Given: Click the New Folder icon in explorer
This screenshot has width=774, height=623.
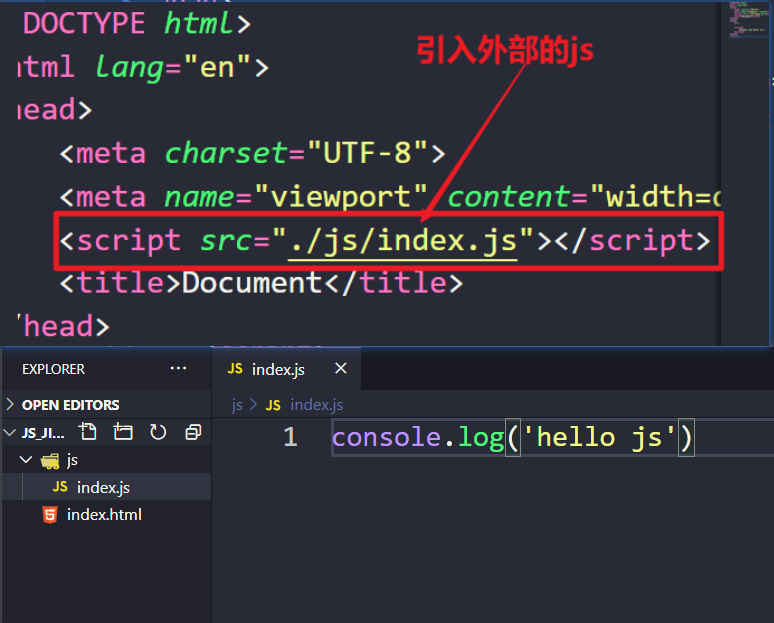Looking at the screenshot, I should point(123,432).
